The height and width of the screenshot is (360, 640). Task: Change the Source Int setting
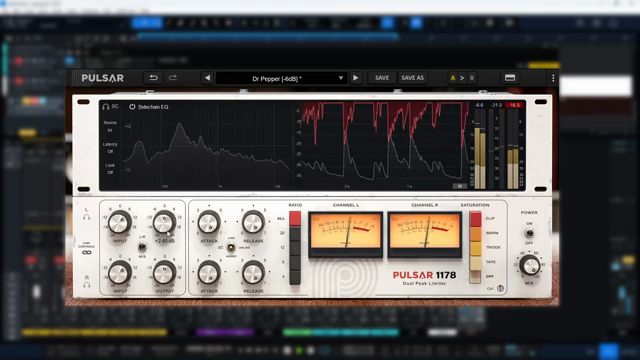click(110, 126)
